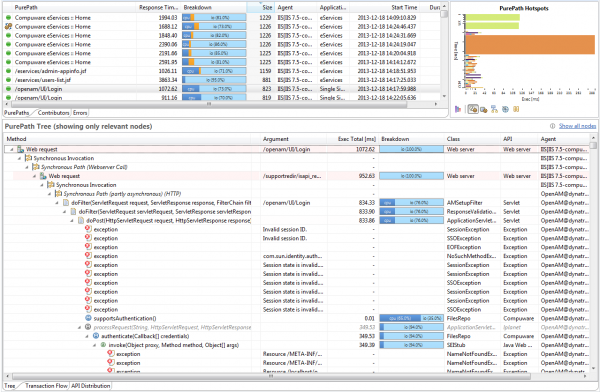This screenshot has width=600, height=392.
Task: Select the PurePath row with response time 2390.06
Action: click(x=222, y=44)
